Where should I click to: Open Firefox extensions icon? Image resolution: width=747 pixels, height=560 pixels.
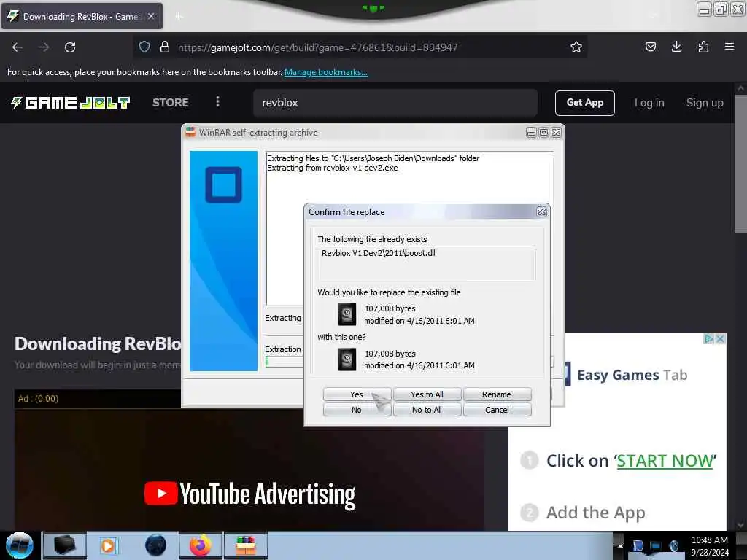(x=703, y=47)
